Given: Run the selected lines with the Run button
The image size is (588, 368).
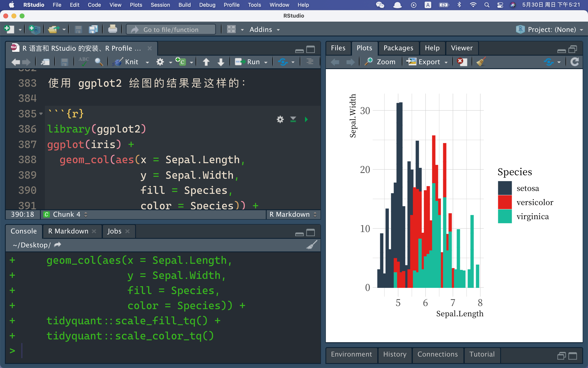Looking at the screenshot, I should 247,62.
